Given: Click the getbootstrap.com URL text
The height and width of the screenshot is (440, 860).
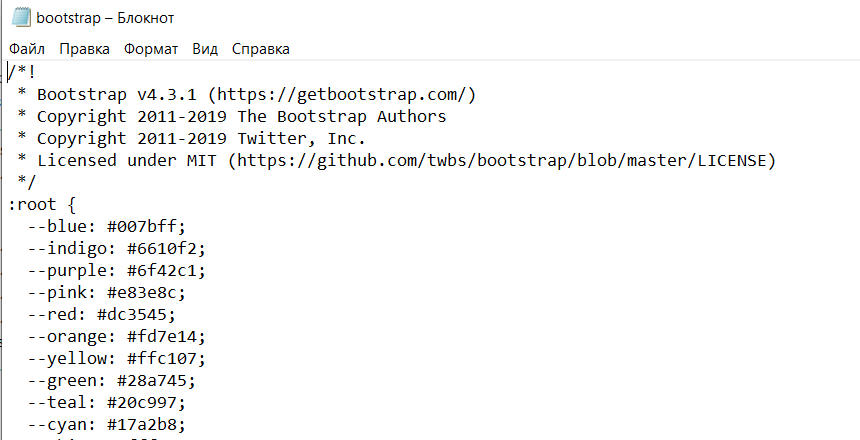Looking at the screenshot, I should 342,94.
